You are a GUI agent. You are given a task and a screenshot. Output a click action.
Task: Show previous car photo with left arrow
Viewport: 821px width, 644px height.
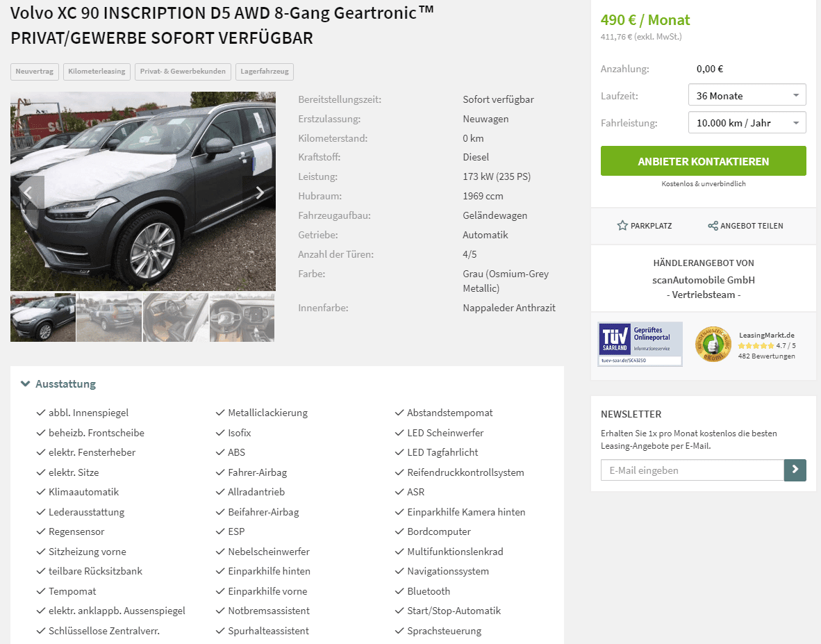tap(27, 192)
